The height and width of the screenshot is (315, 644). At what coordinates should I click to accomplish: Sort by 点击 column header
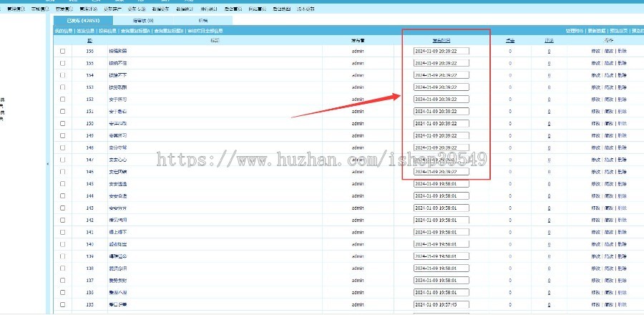click(510, 40)
